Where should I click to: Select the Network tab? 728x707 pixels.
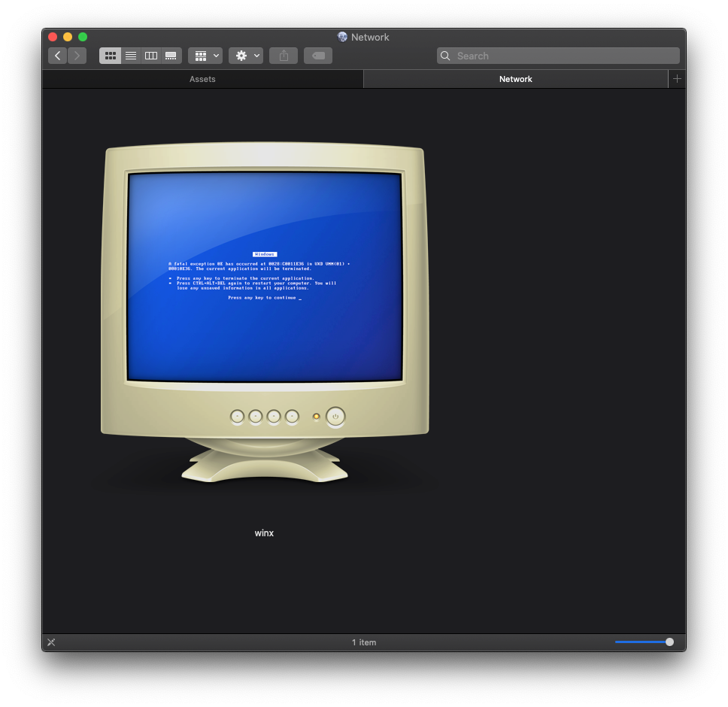515,79
